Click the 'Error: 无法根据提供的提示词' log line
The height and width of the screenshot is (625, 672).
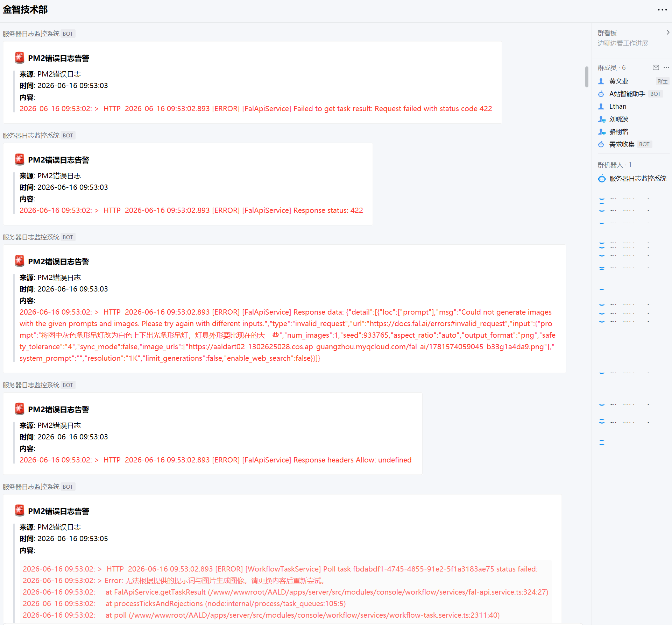point(175,581)
